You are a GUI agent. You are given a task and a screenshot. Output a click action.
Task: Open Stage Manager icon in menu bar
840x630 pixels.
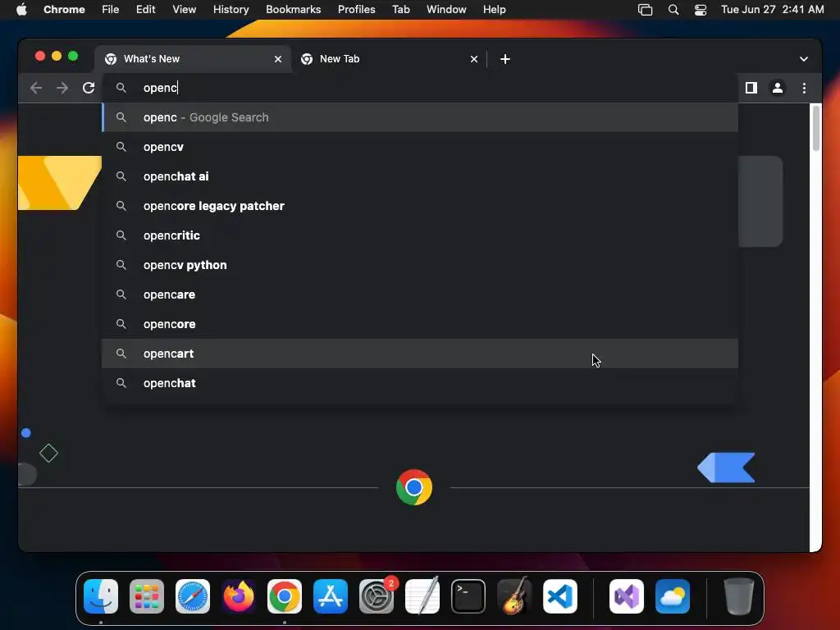coord(645,10)
